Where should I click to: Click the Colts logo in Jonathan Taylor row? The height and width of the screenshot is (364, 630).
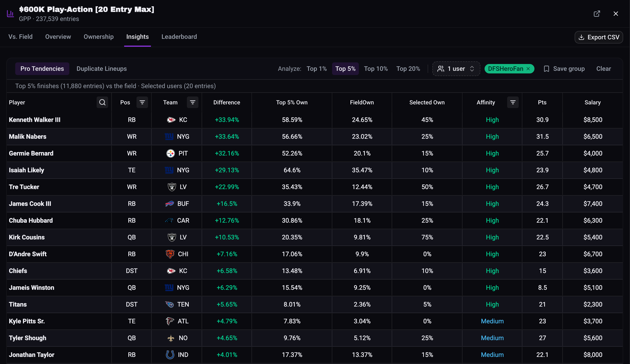pos(170,355)
